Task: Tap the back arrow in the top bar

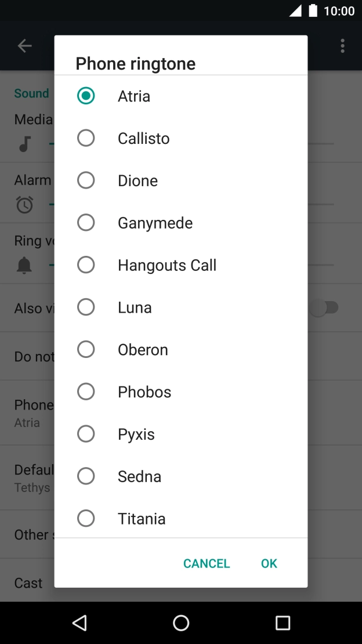Action: (x=24, y=45)
